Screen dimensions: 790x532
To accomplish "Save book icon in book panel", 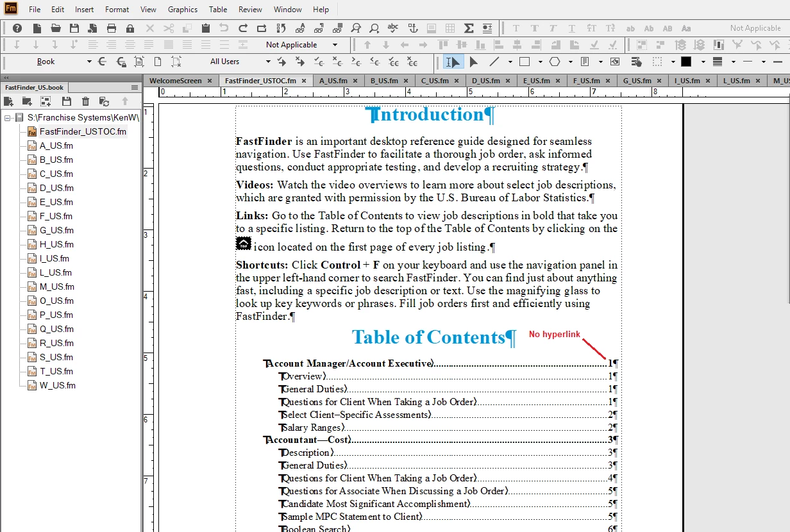I will (66, 101).
